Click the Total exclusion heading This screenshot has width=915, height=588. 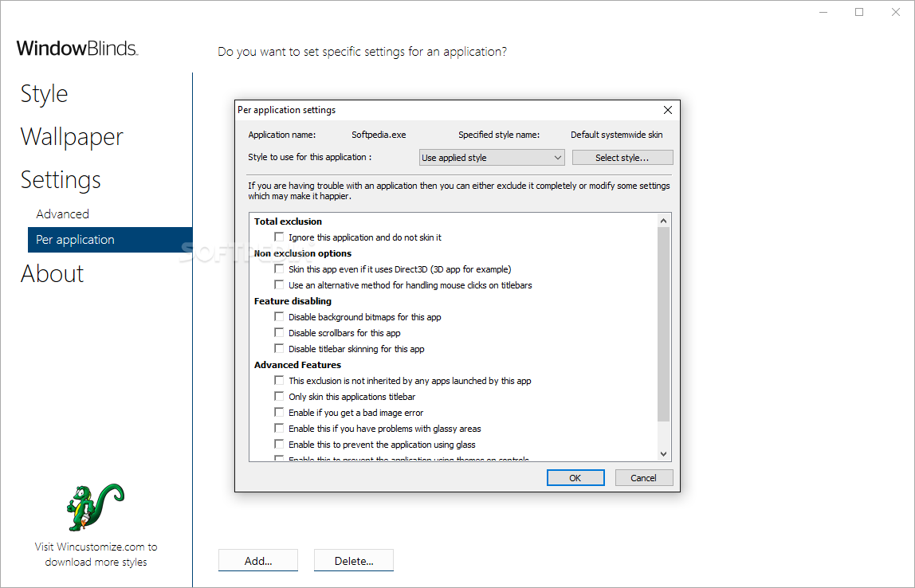tap(288, 221)
